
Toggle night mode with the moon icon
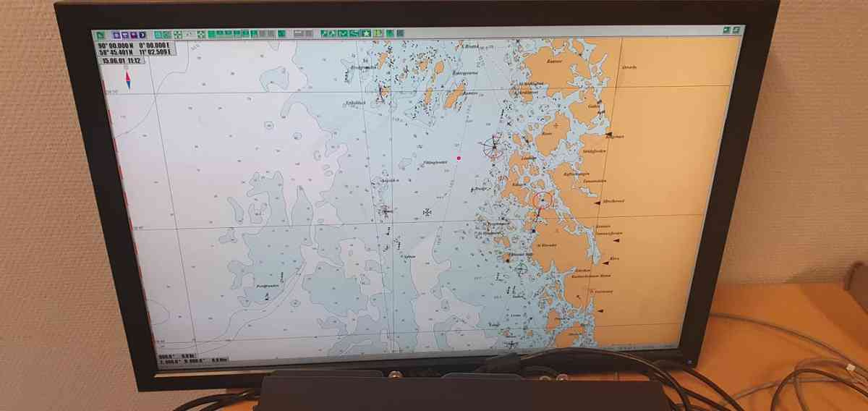[x=142, y=34]
